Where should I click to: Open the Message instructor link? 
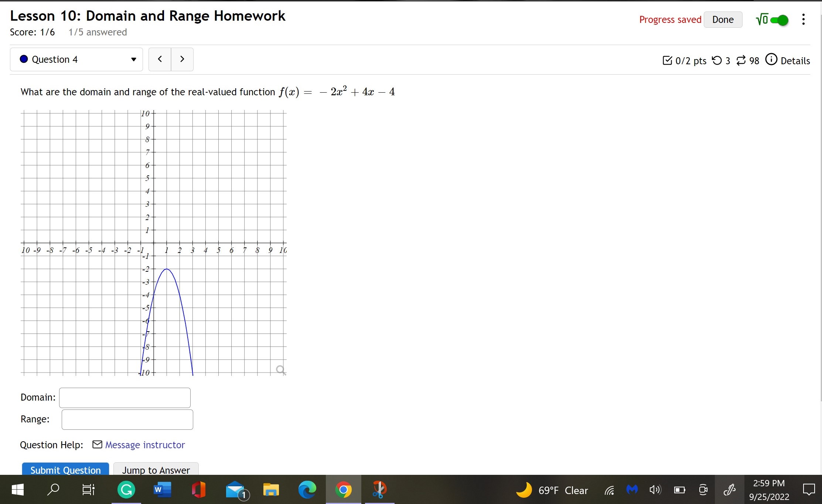click(145, 445)
